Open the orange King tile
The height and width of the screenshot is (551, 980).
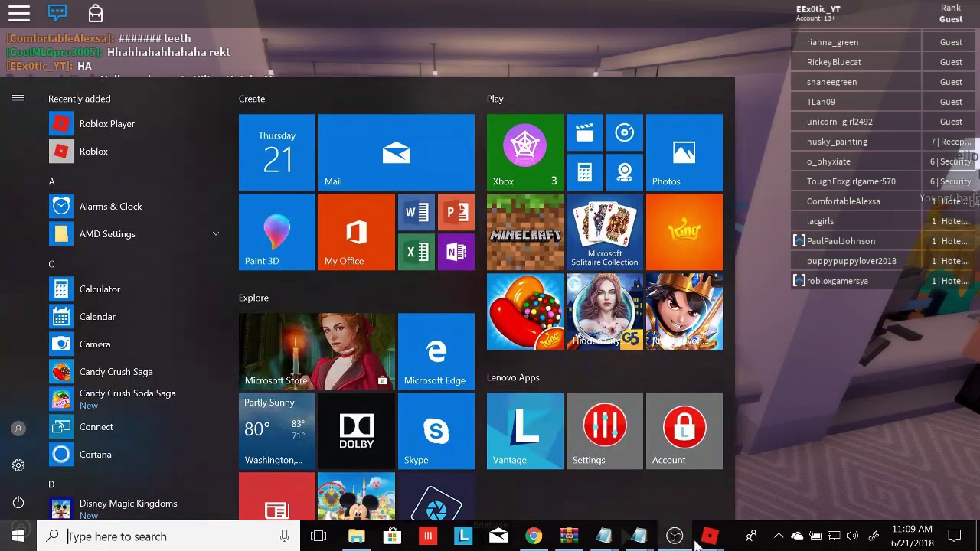point(684,232)
